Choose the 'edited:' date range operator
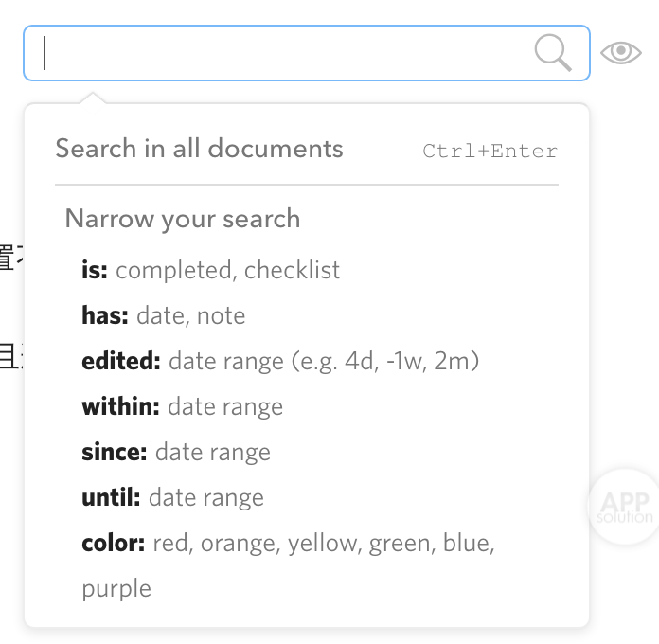659x644 pixels. tap(121, 361)
